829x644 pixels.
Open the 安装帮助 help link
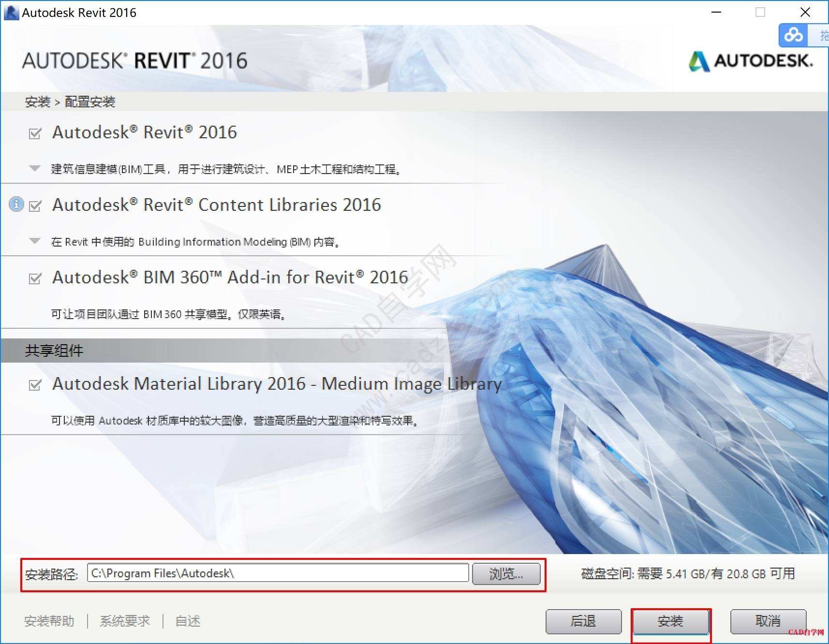coord(48,622)
